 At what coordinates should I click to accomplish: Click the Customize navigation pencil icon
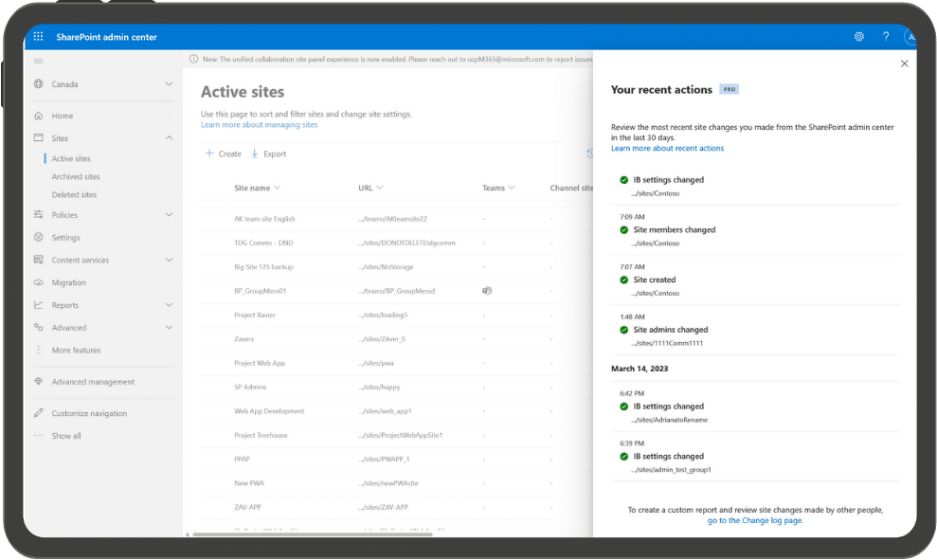click(39, 413)
